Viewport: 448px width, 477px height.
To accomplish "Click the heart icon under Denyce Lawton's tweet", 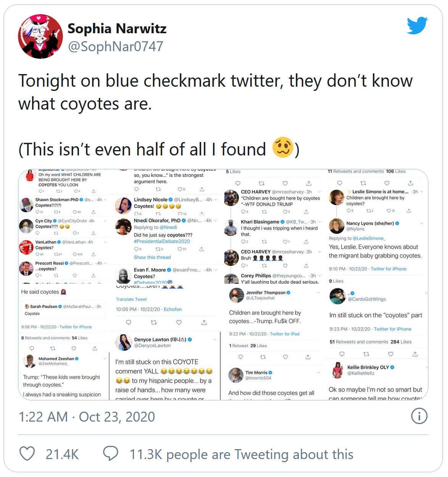I will click(179, 322).
